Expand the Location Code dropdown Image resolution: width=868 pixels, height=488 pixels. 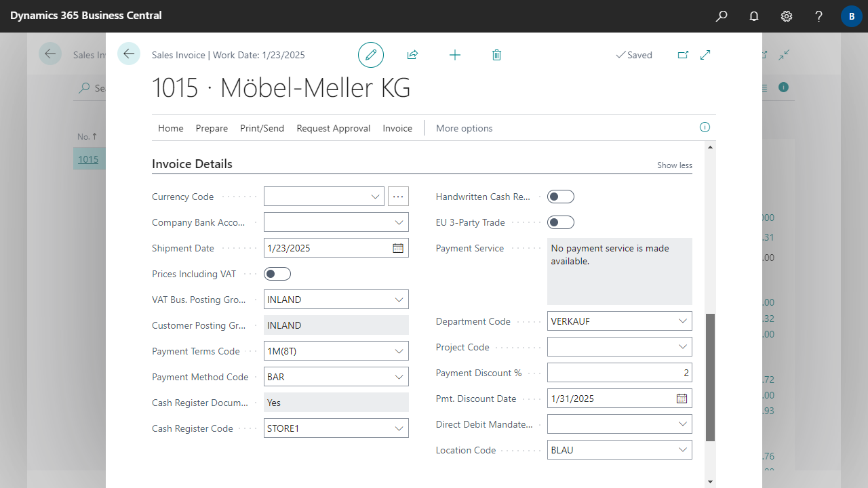click(x=682, y=450)
